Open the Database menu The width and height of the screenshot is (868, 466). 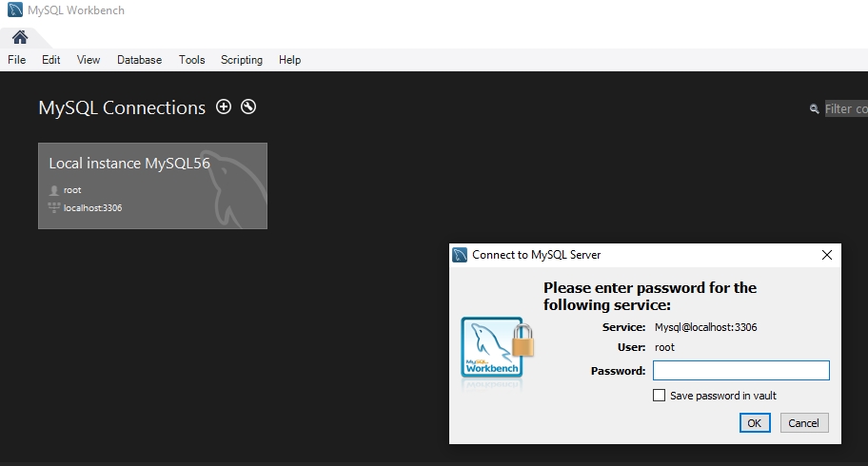point(140,60)
